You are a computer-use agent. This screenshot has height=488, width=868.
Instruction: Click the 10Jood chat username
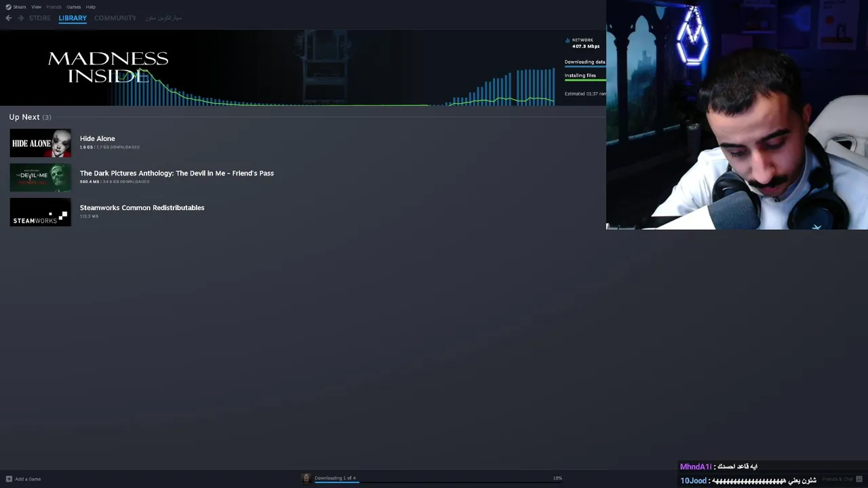694,481
